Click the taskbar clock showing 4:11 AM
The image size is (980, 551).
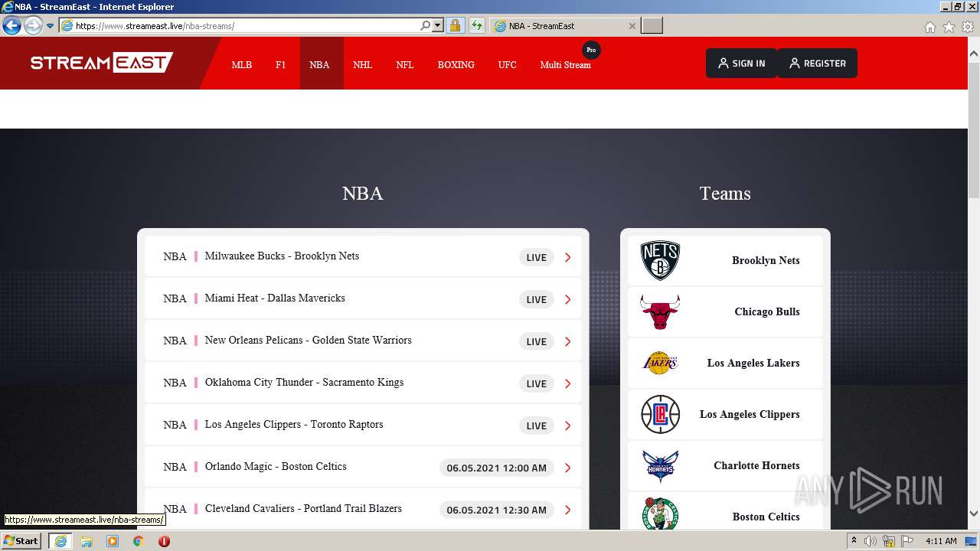coord(941,541)
